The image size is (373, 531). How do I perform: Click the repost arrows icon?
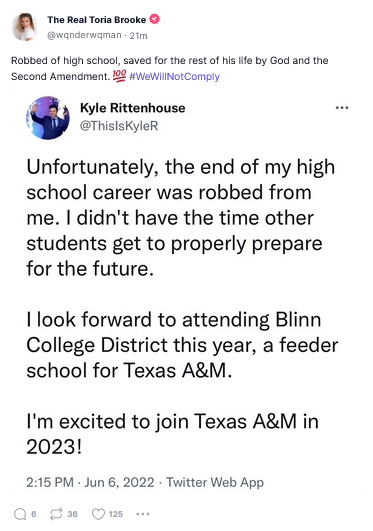pos(56,514)
